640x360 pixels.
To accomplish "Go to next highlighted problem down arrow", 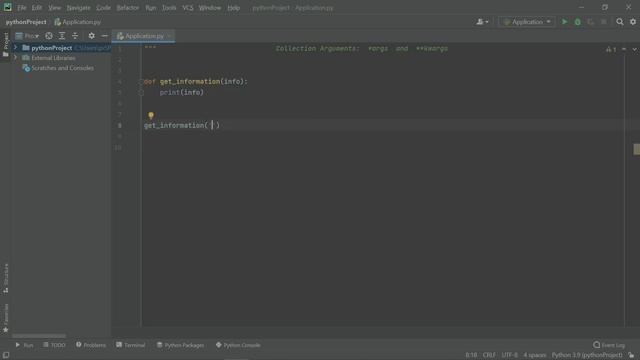I will 634,49.
